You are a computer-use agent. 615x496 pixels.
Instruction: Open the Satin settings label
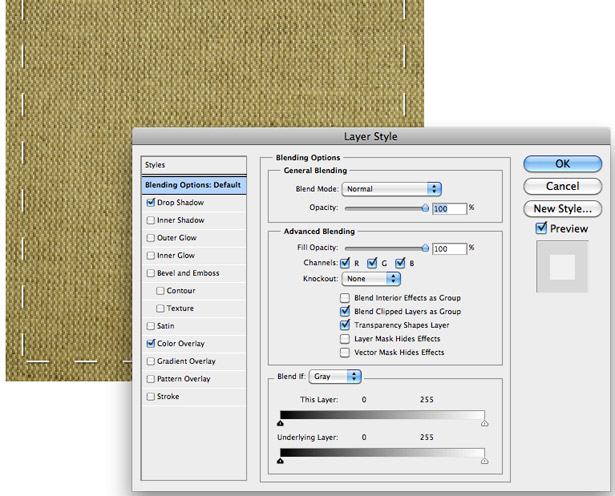[x=166, y=326]
